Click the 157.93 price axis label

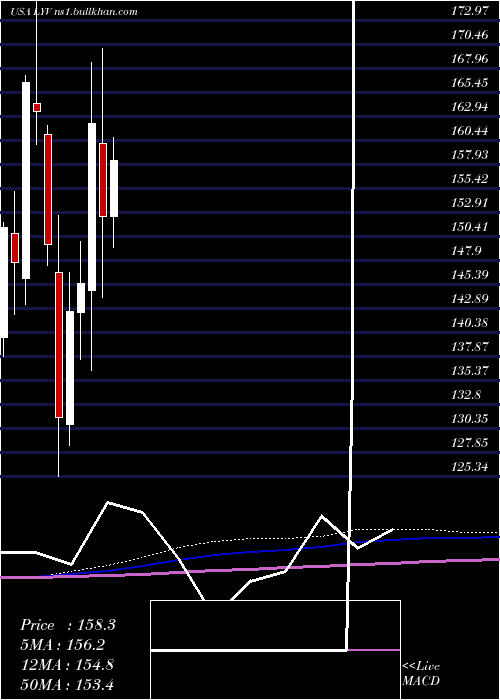pos(471,155)
